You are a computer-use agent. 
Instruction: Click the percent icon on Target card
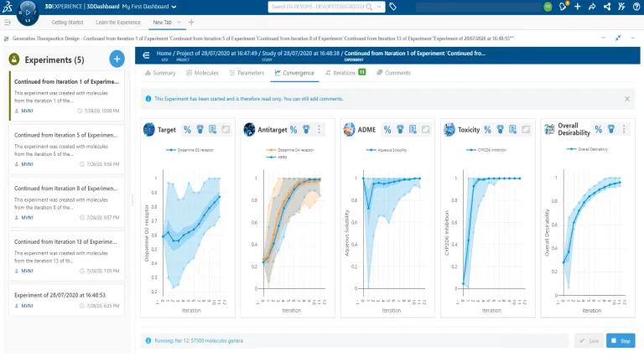pos(187,129)
